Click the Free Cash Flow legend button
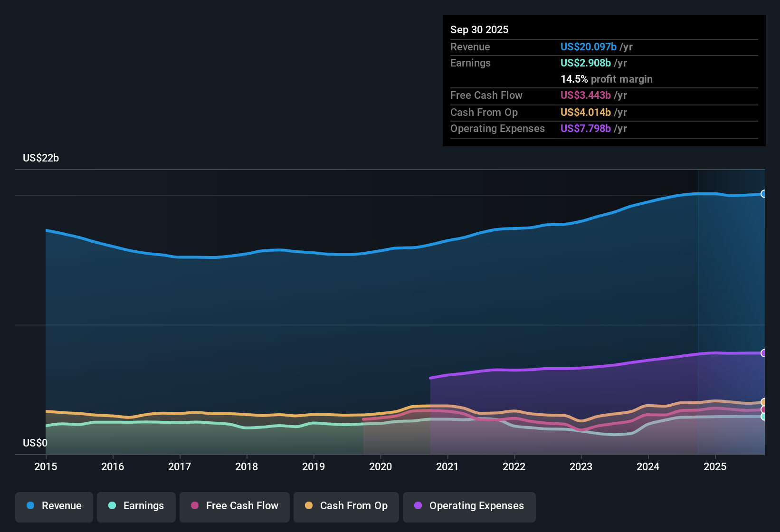 tap(234, 506)
